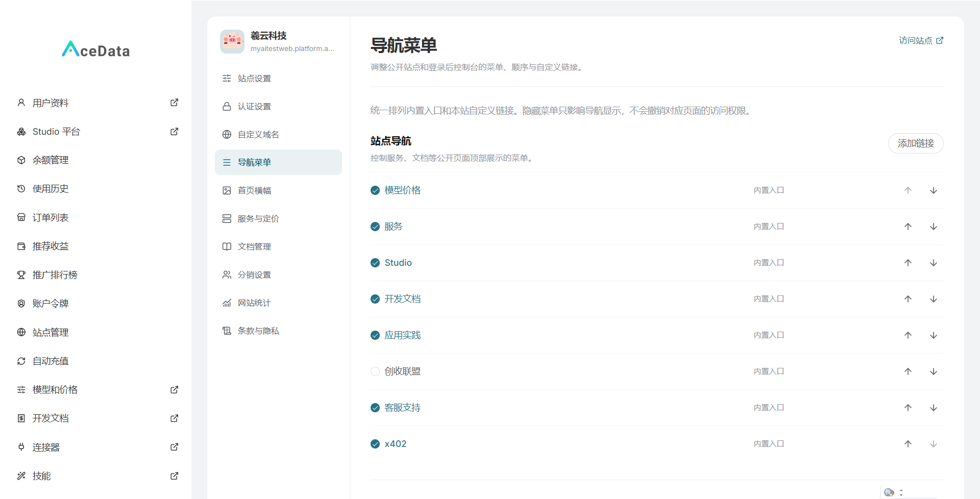980x499 pixels.
Task: Toggle visibility check for 客服支持
Action: tap(375, 408)
